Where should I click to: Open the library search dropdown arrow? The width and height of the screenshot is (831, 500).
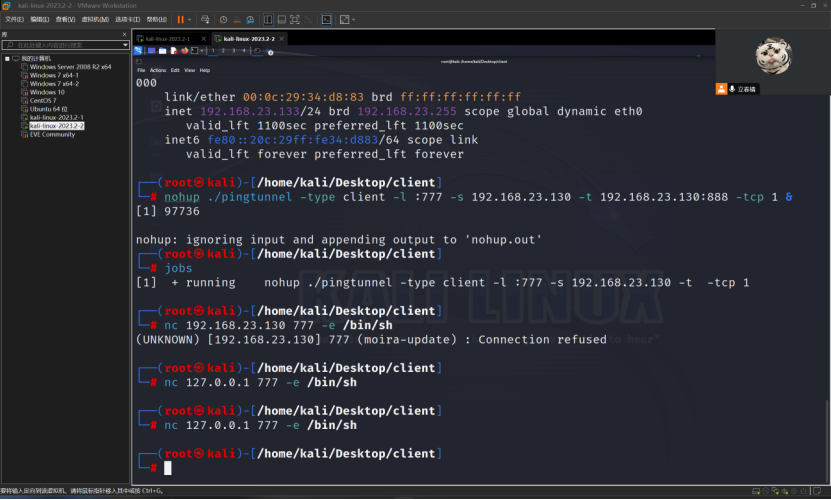pos(126,45)
